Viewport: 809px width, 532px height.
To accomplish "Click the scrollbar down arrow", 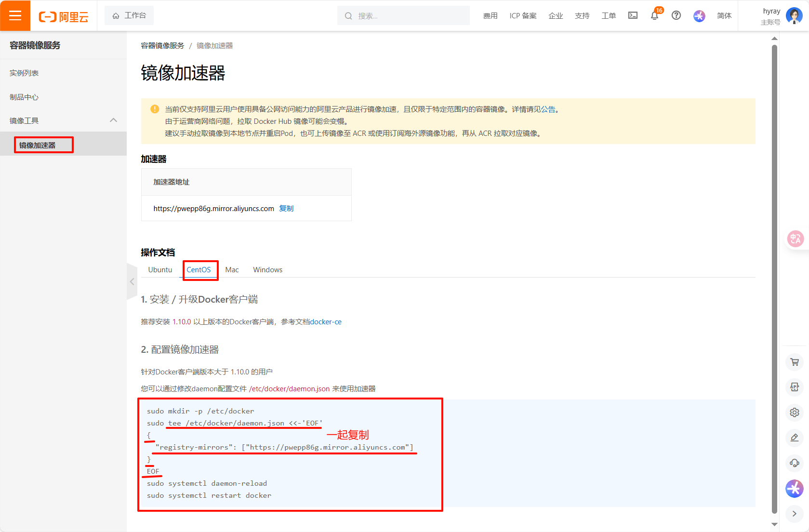I will pos(774,524).
